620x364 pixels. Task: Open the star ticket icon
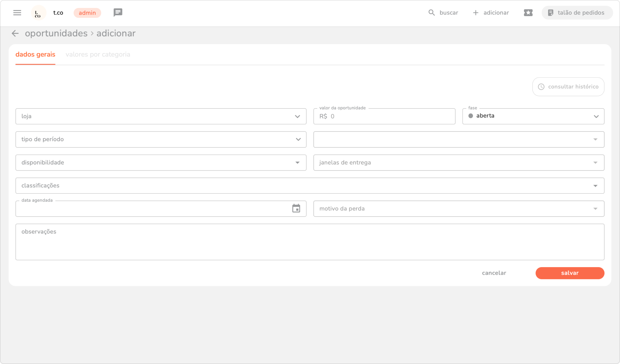pos(528,13)
